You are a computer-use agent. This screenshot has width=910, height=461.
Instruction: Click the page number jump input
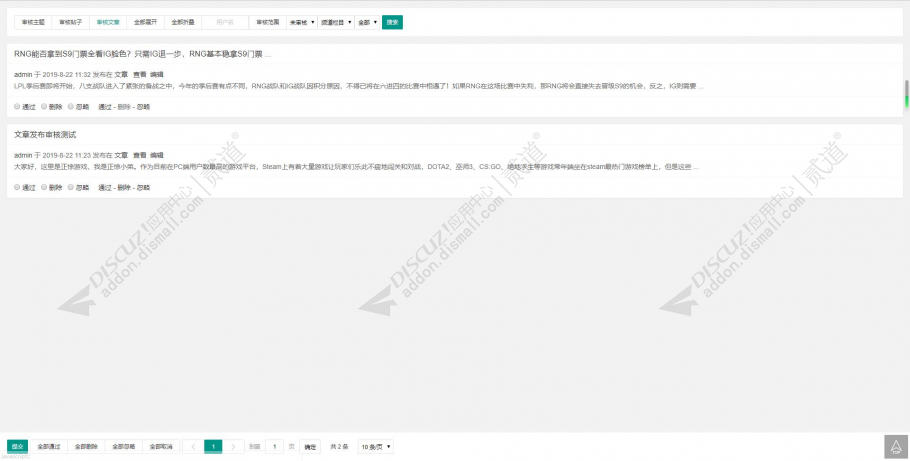[275, 446]
